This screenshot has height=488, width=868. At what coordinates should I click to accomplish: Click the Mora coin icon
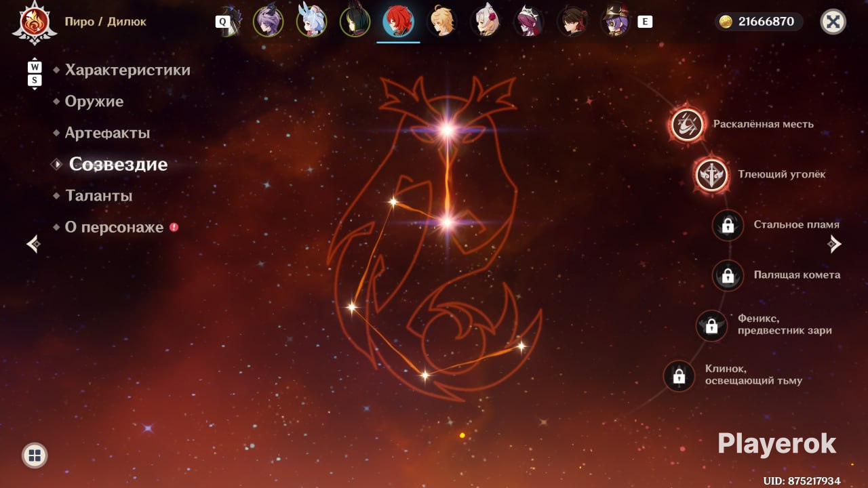tap(726, 22)
